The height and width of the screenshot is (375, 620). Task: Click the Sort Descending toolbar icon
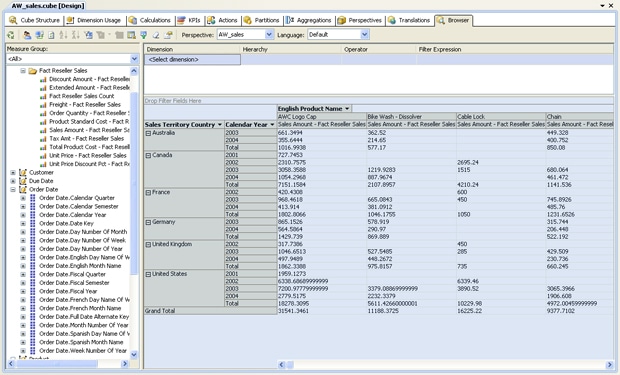76,35
